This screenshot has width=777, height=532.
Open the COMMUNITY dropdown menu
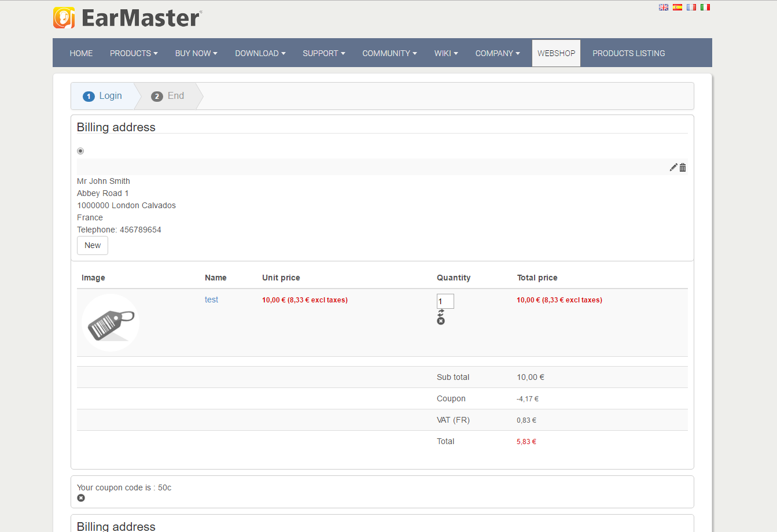[x=389, y=53]
